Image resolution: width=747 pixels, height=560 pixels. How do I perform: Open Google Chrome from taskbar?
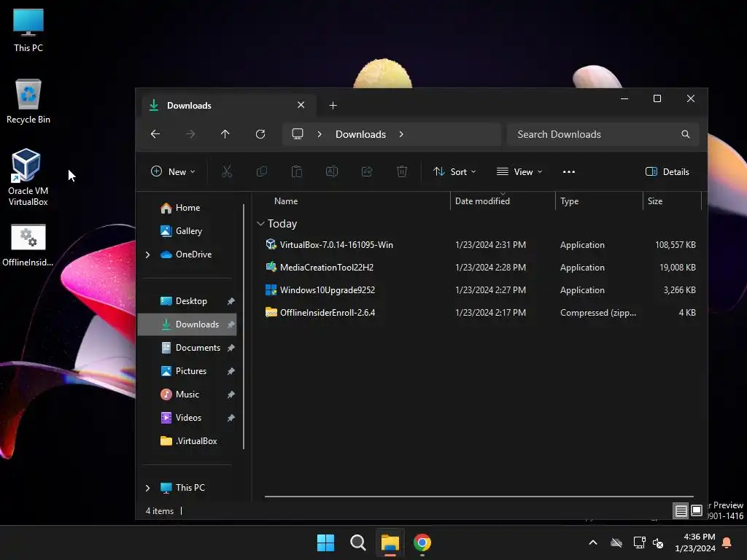pos(422,542)
